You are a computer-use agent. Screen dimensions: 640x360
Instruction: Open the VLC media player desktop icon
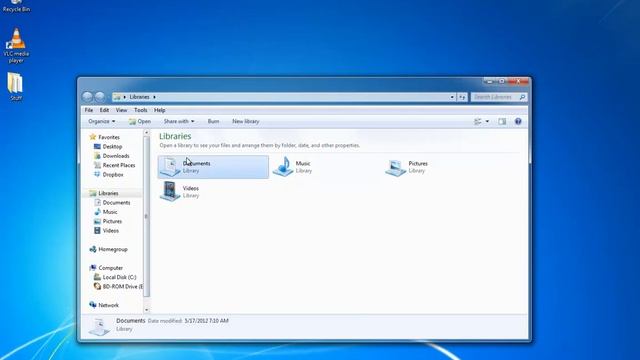click(16, 45)
